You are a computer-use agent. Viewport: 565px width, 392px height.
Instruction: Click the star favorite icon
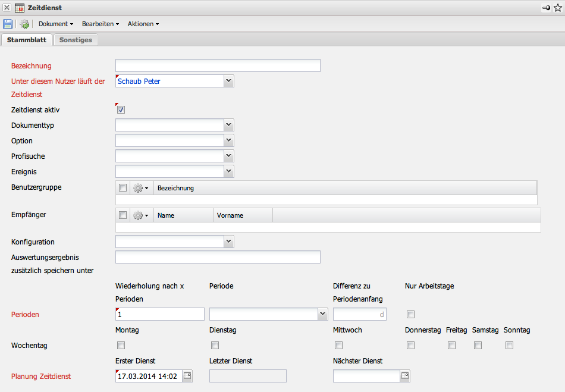tap(557, 8)
